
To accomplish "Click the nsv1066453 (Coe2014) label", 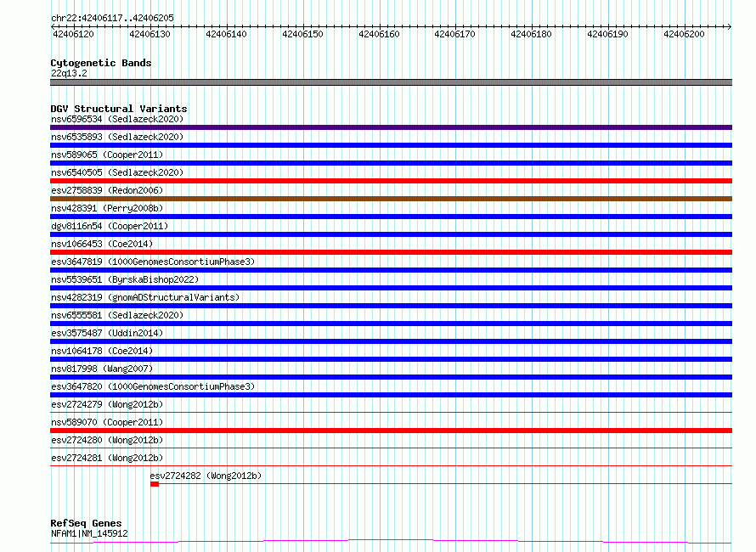I will [102, 244].
